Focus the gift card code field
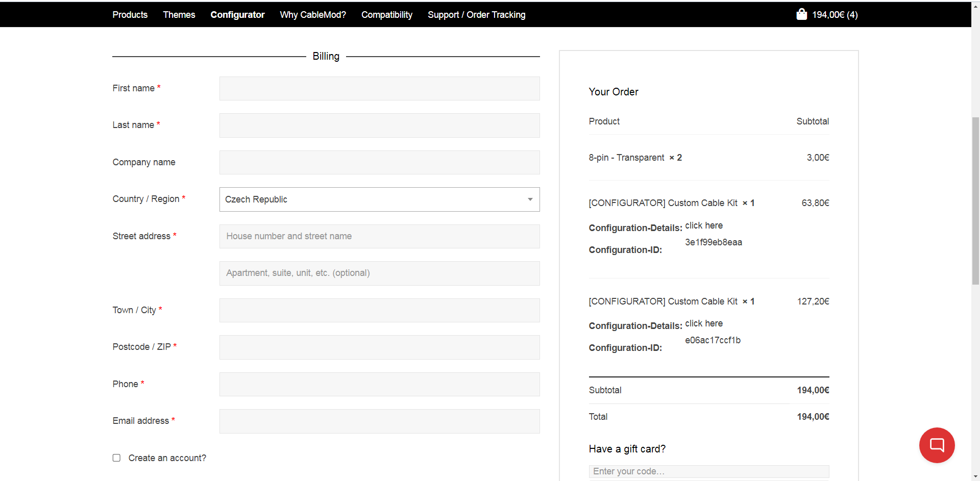980x481 pixels. (708, 471)
